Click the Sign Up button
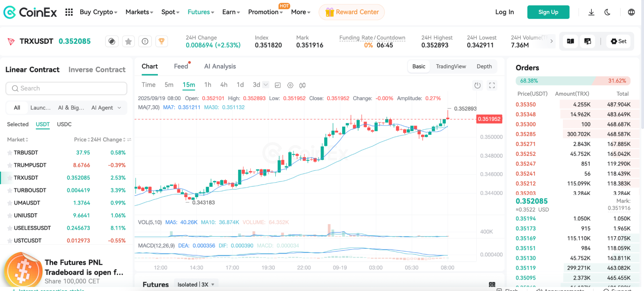 [x=548, y=12]
